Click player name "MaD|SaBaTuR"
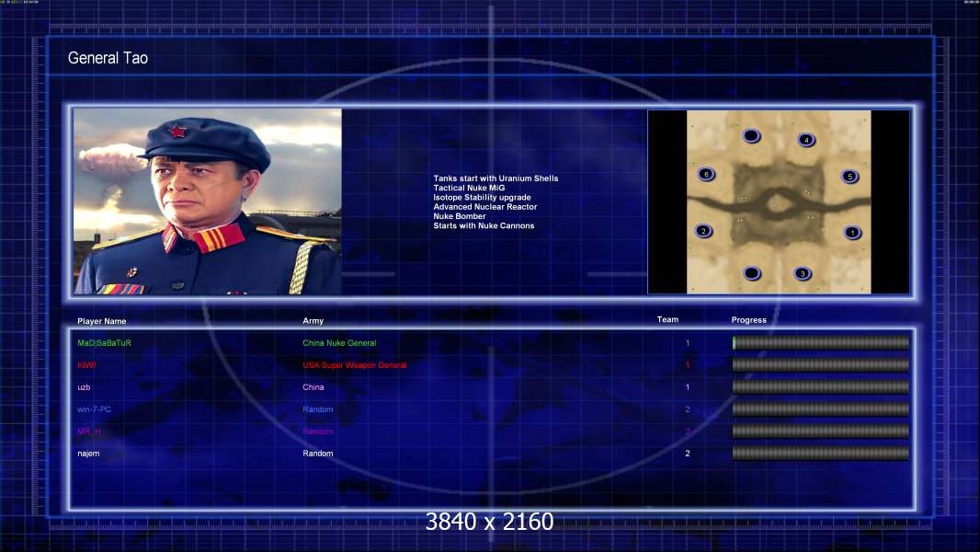The width and height of the screenshot is (980, 552). click(105, 343)
